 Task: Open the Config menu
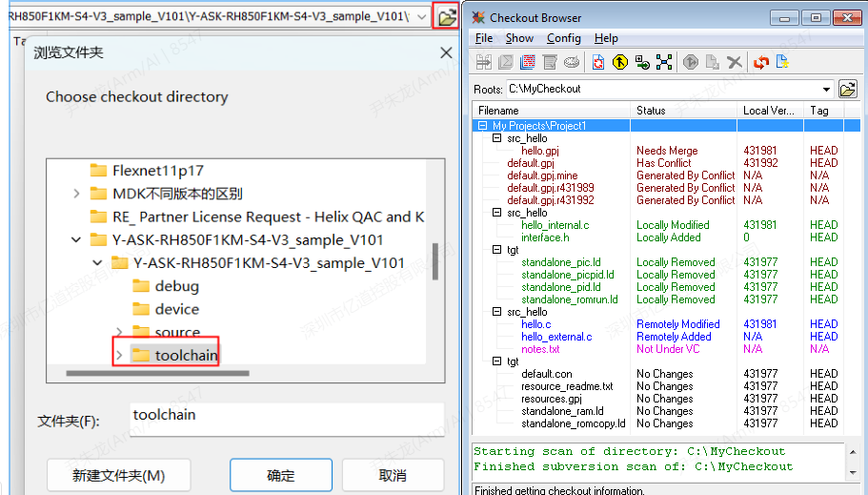[563, 38]
